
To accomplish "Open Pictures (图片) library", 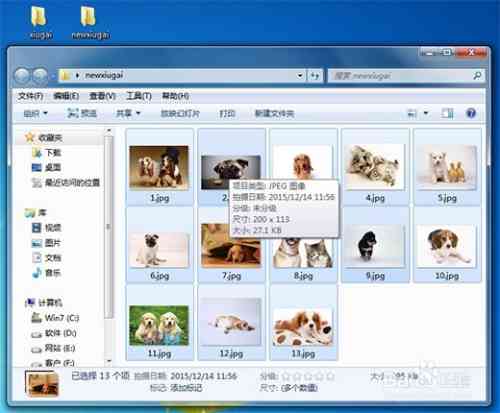I will tap(47, 243).
